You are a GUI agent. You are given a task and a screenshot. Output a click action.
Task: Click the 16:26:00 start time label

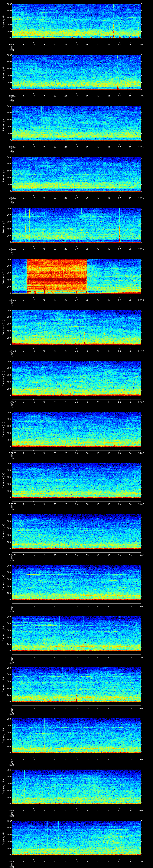click(x=12, y=657)
